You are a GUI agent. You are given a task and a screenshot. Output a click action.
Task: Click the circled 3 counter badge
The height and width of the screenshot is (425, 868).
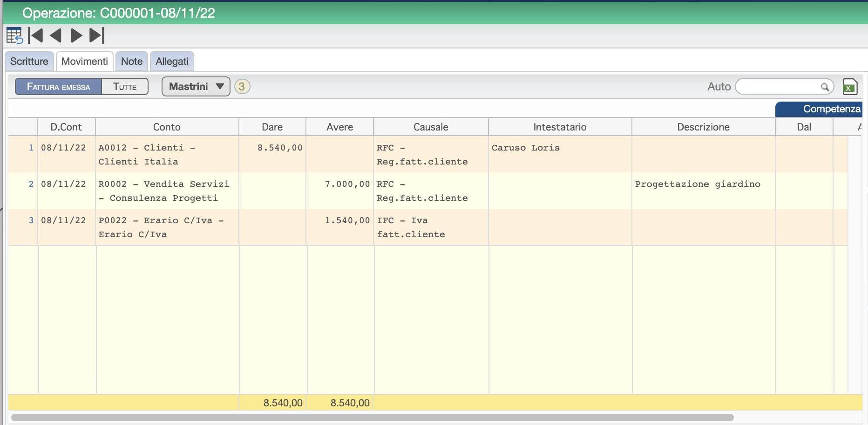coord(242,87)
